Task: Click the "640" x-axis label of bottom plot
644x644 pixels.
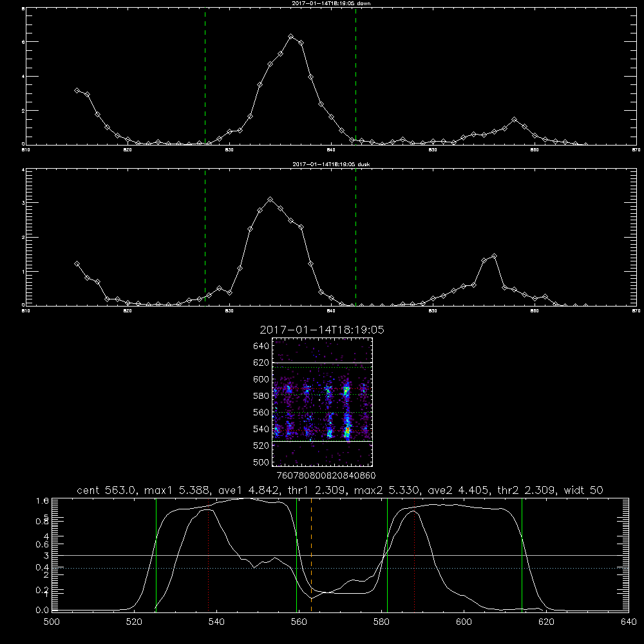Action: [x=629, y=622]
